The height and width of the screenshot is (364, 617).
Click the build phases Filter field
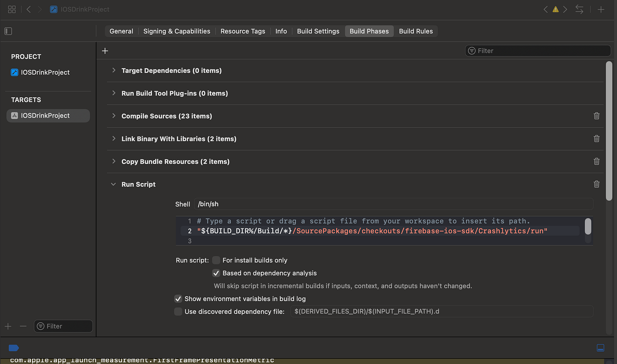coord(538,51)
